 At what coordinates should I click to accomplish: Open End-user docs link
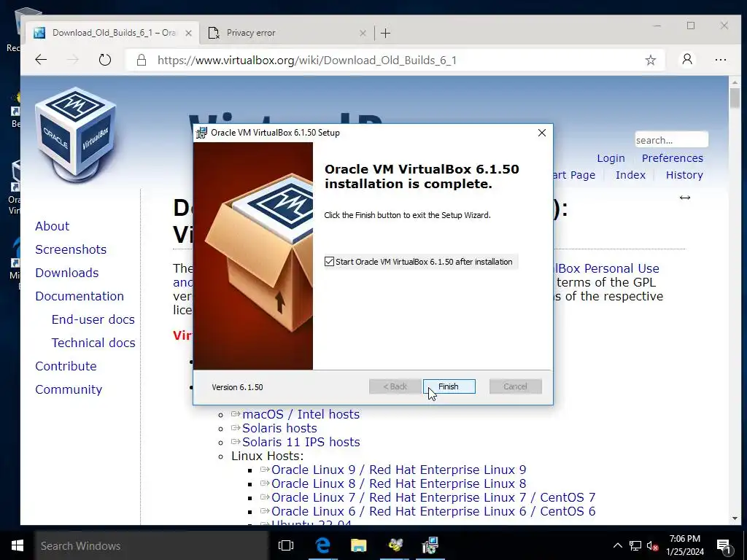coord(93,319)
